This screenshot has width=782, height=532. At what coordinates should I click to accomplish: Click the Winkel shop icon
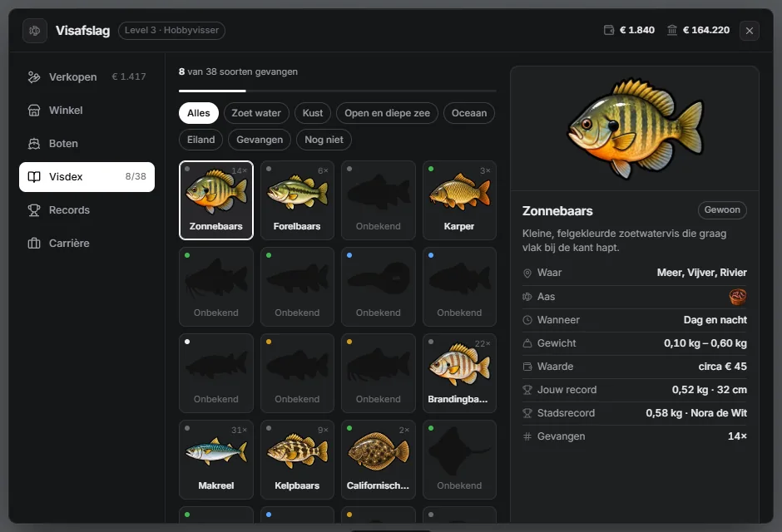pos(34,111)
